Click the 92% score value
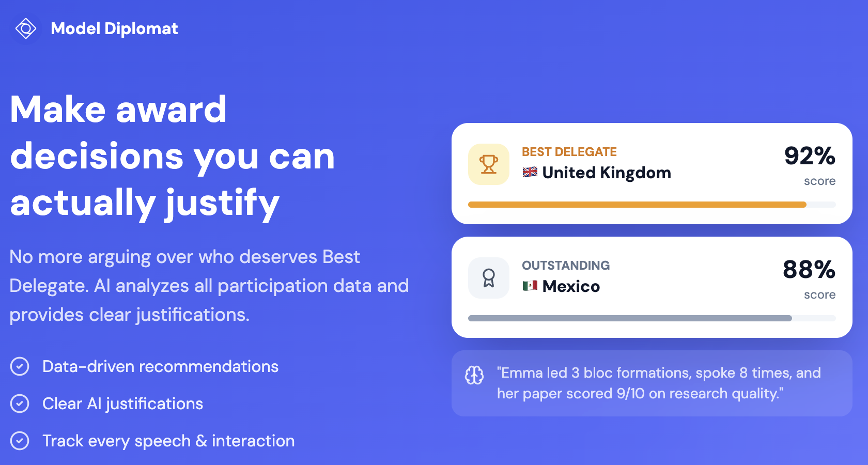 tap(809, 156)
